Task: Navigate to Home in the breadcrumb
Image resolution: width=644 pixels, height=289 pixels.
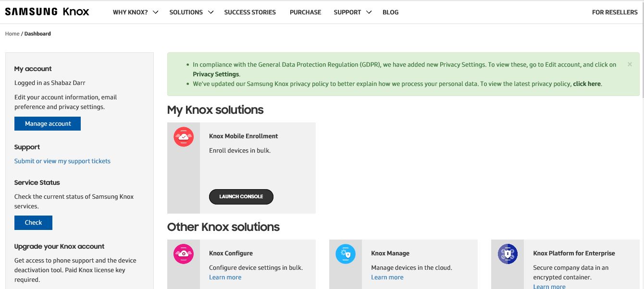Action: [x=12, y=34]
